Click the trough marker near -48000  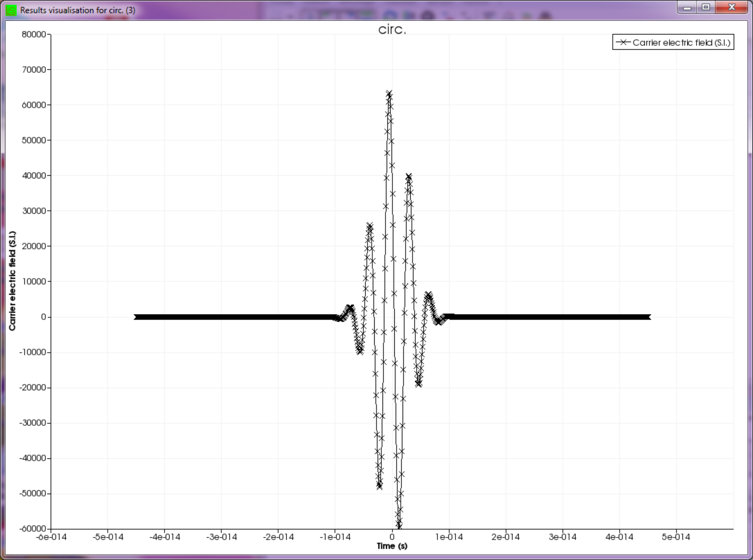[379, 486]
